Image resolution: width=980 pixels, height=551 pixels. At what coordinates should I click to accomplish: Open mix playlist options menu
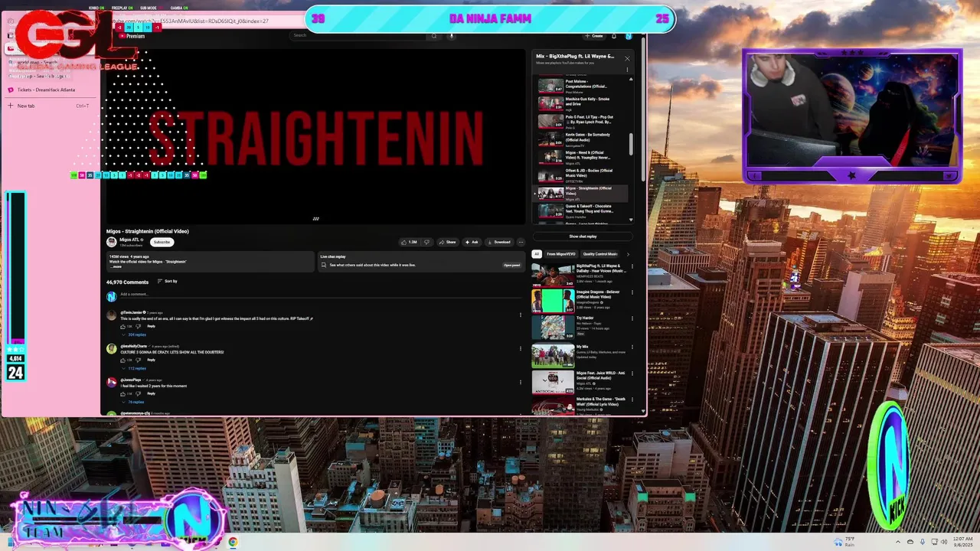coord(627,70)
